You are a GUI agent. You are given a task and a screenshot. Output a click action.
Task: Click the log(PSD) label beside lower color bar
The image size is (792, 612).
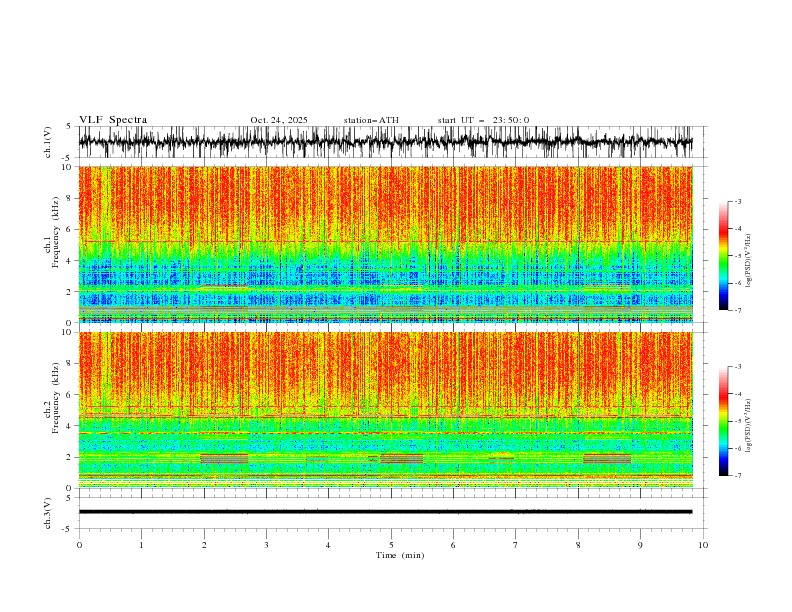pos(748,427)
